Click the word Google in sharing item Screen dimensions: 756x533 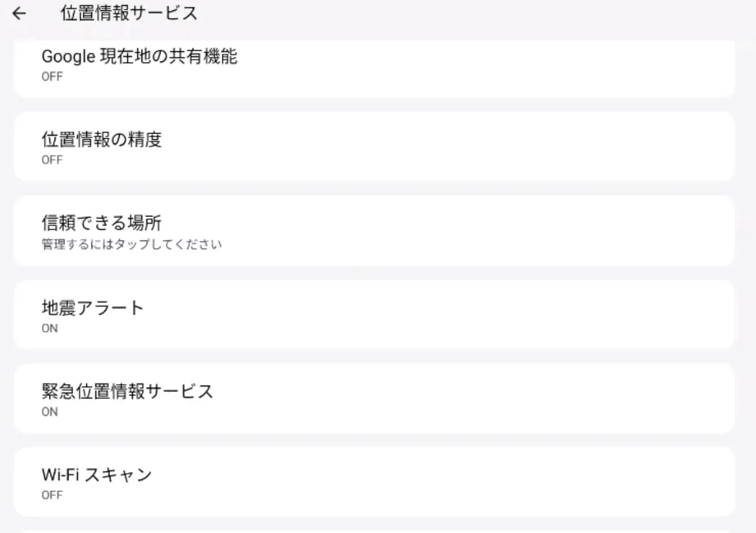click(68, 56)
